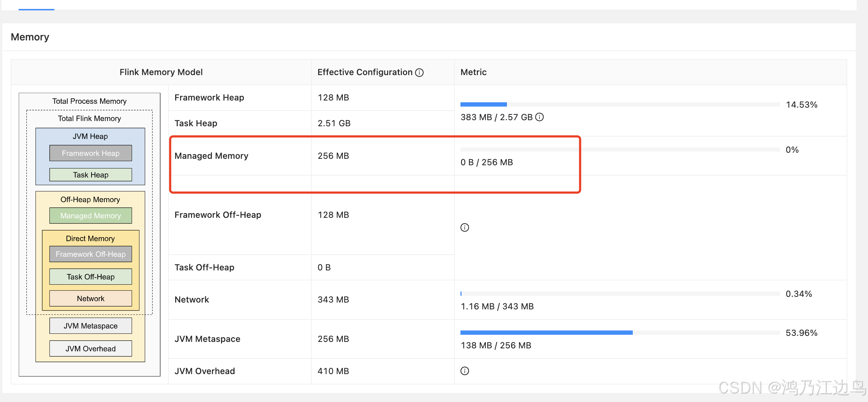Click the Flink Memory Model column header

click(x=161, y=72)
